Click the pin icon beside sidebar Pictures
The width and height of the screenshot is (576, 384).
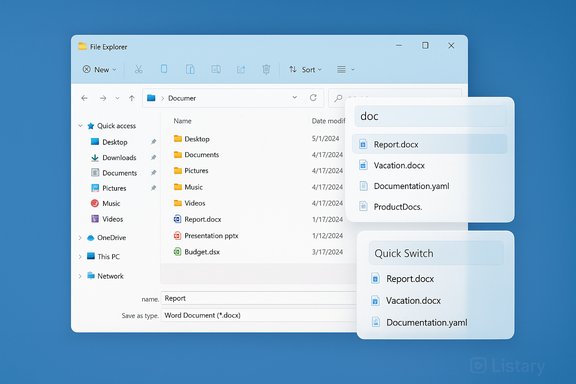154,188
